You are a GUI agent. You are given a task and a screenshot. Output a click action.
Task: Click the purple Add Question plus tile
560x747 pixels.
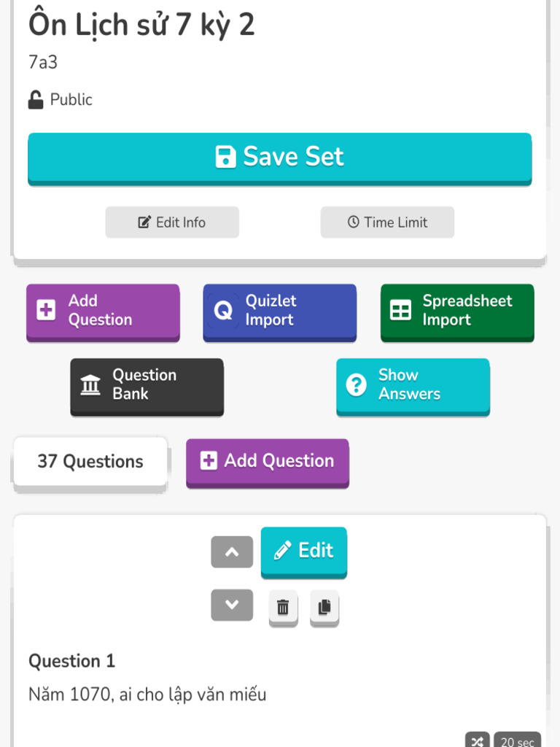pyautogui.click(x=103, y=311)
